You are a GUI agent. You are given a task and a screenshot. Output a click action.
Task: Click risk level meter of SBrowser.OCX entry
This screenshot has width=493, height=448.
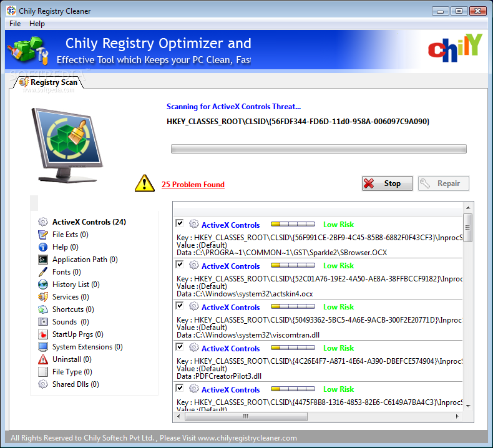click(293, 224)
